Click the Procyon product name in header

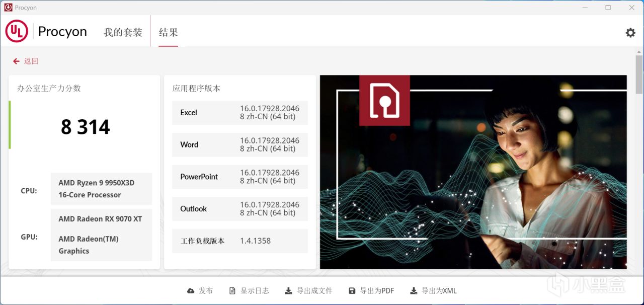62,32
